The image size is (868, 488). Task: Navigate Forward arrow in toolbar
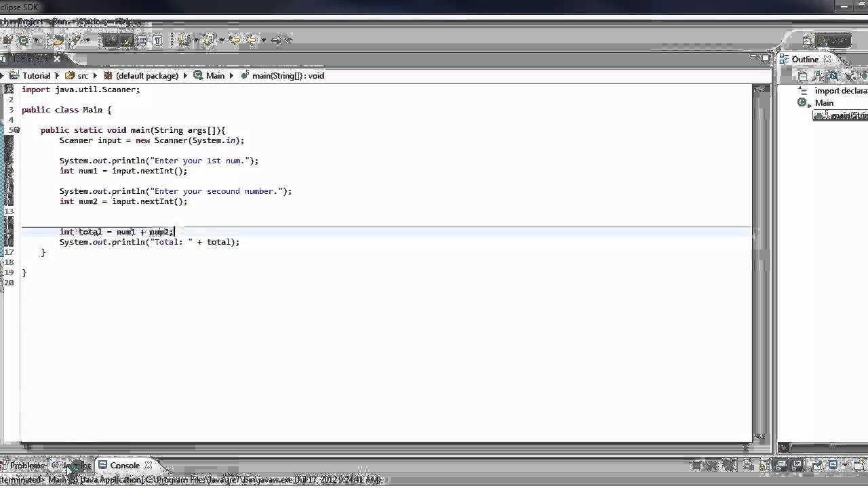pos(276,40)
